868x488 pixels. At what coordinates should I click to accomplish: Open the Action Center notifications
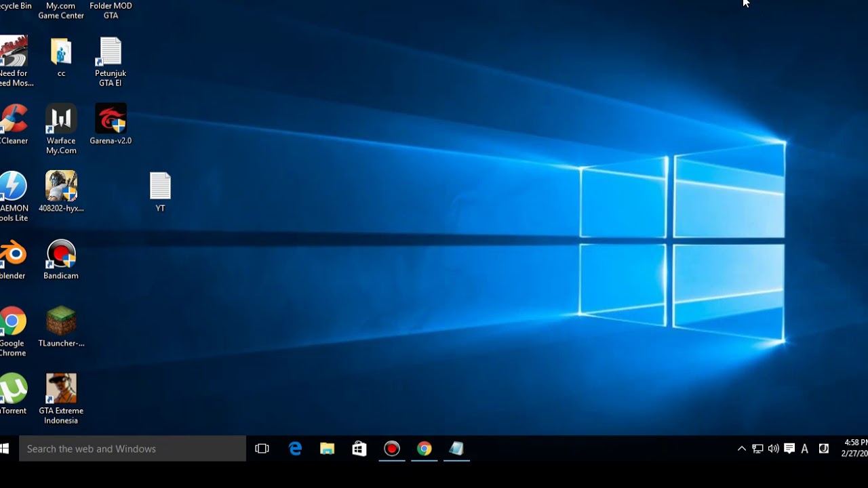point(789,448)
